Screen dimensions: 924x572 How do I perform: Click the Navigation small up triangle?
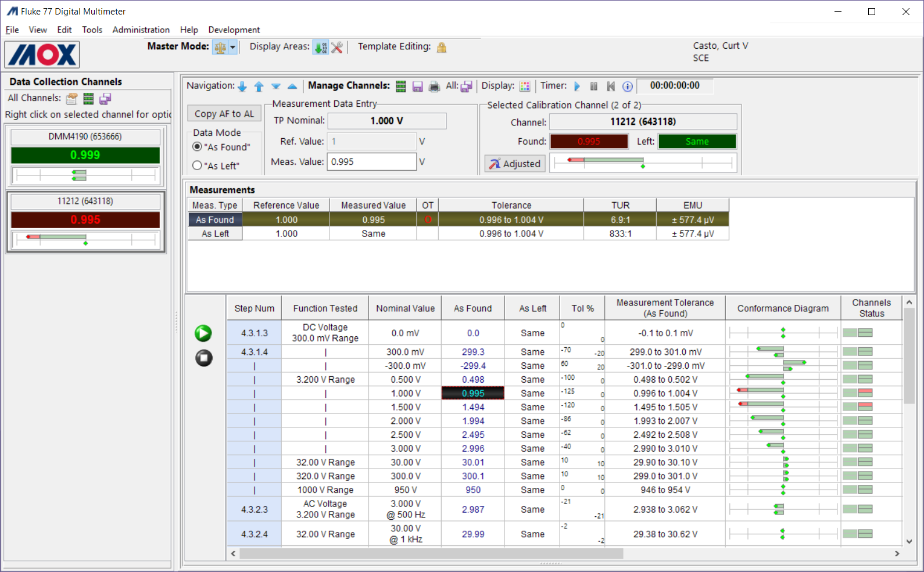point(292,87)
